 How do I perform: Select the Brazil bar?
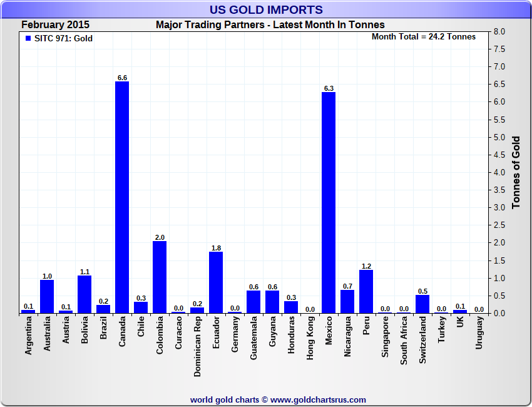click(x=103, y=309)
